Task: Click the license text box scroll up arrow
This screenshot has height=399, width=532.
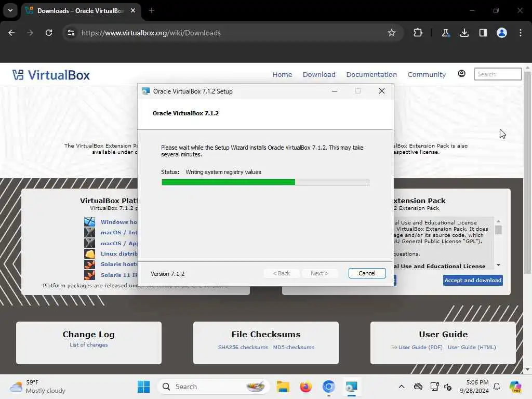Action: [498, 221]
